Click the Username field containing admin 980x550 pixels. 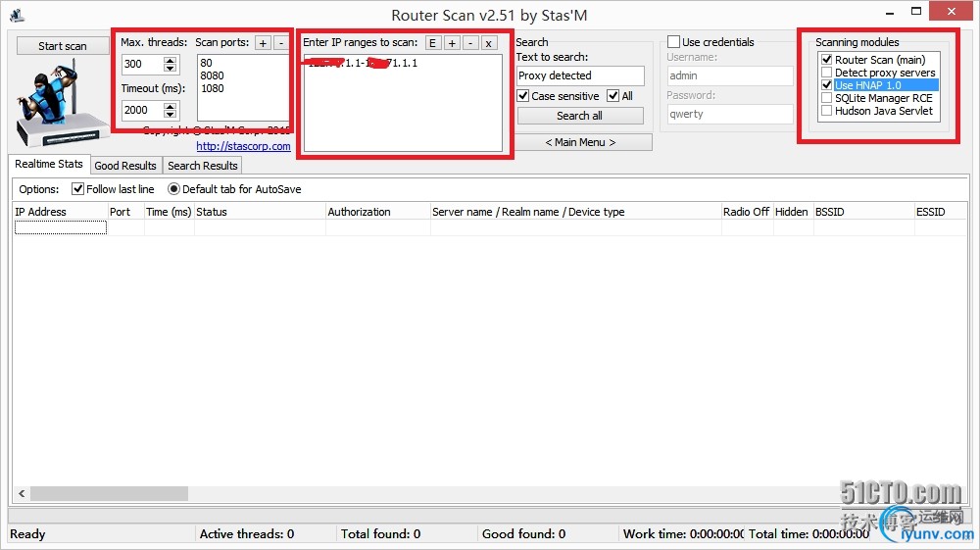click(x=730, y=75)
